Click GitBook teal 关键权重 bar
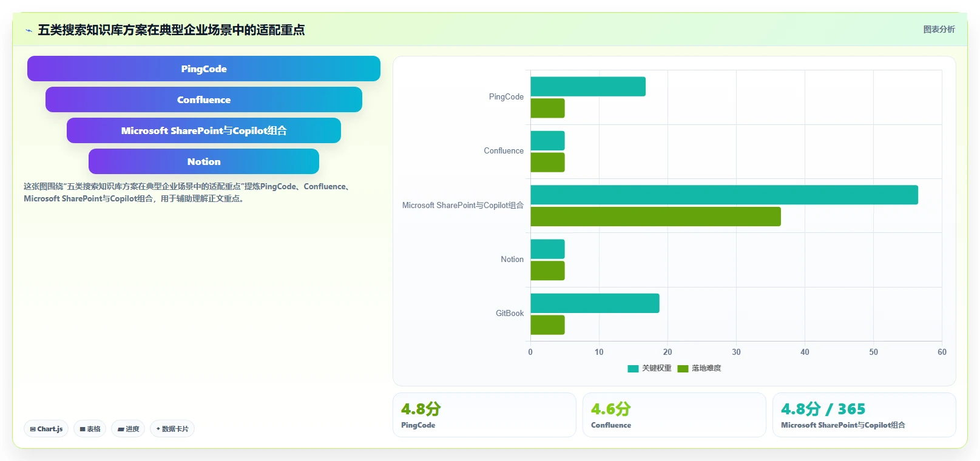This screenshot has width=980, height=461. (595, 303)
